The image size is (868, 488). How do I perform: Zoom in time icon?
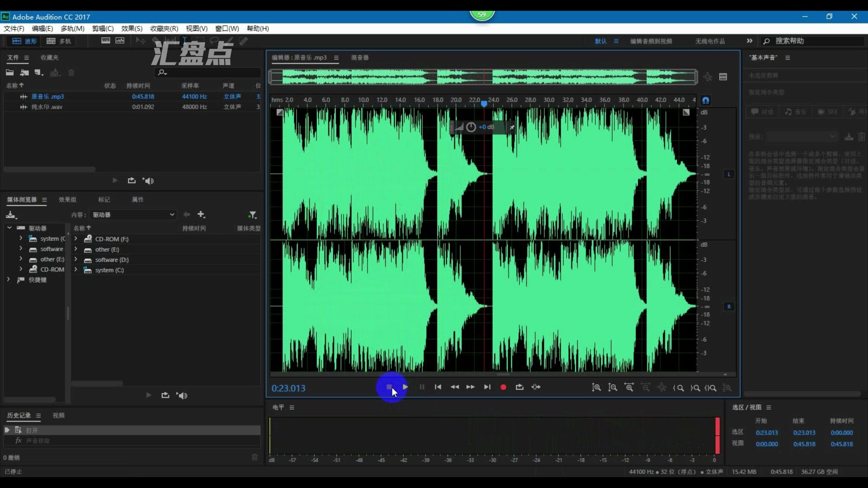629,388
